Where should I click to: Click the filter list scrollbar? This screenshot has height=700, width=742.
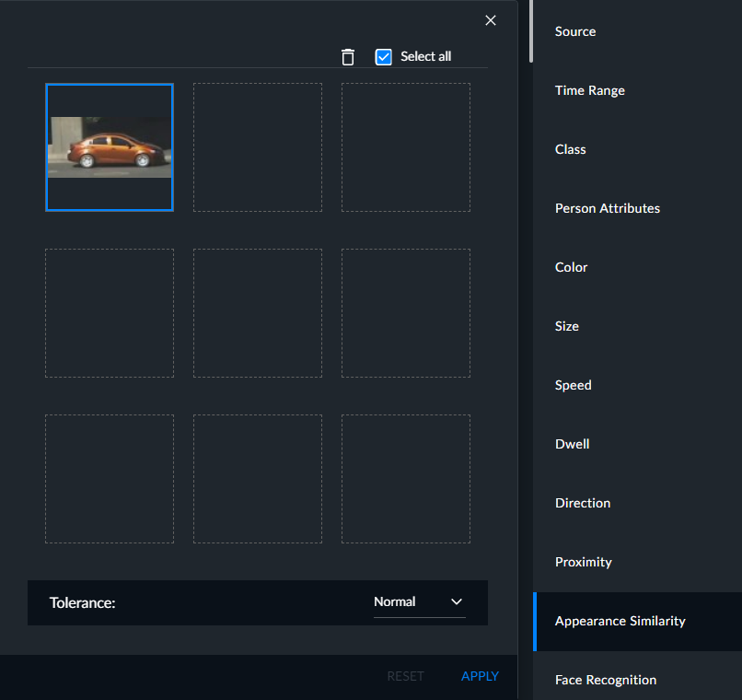pyautogui.click(x=531, y=31)
